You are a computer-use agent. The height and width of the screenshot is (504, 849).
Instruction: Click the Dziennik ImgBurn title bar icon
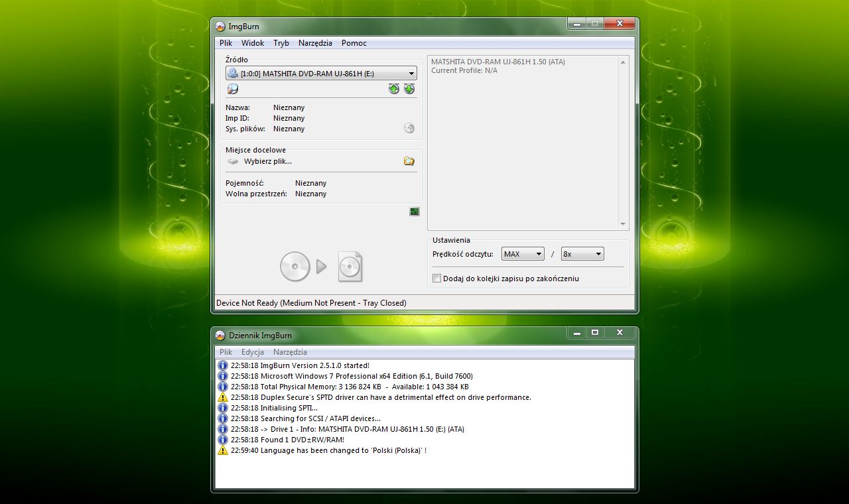220,336
